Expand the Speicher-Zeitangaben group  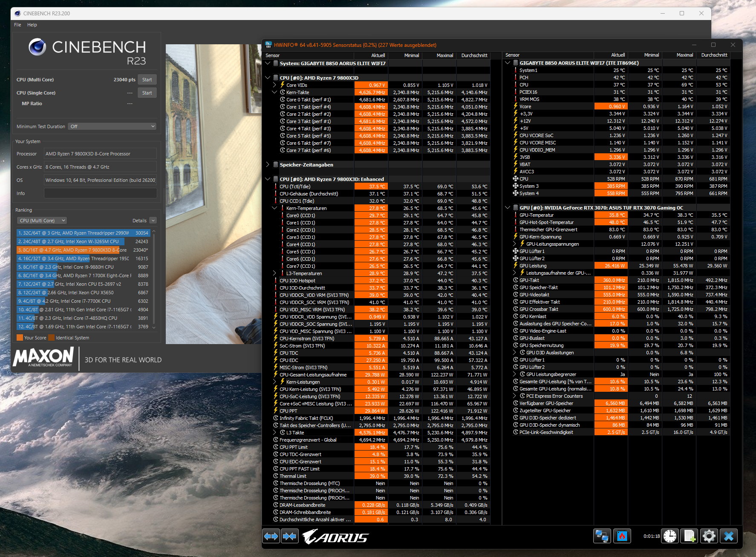(x=268, y=165)
